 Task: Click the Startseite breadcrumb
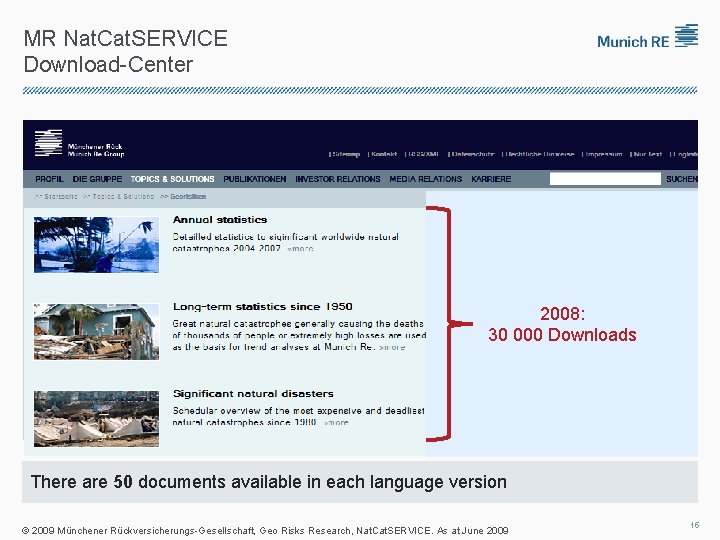click(x=60, y=197)
